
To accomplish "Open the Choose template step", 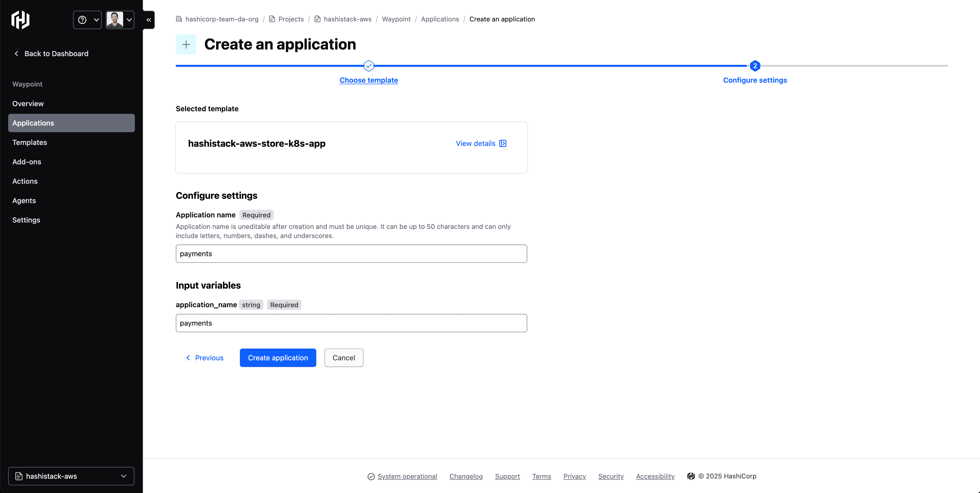I will click(x=369, y=80).
